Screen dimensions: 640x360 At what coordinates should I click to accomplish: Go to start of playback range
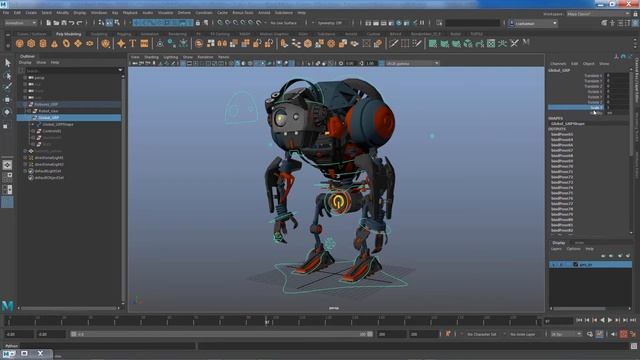tap(579, 320)
